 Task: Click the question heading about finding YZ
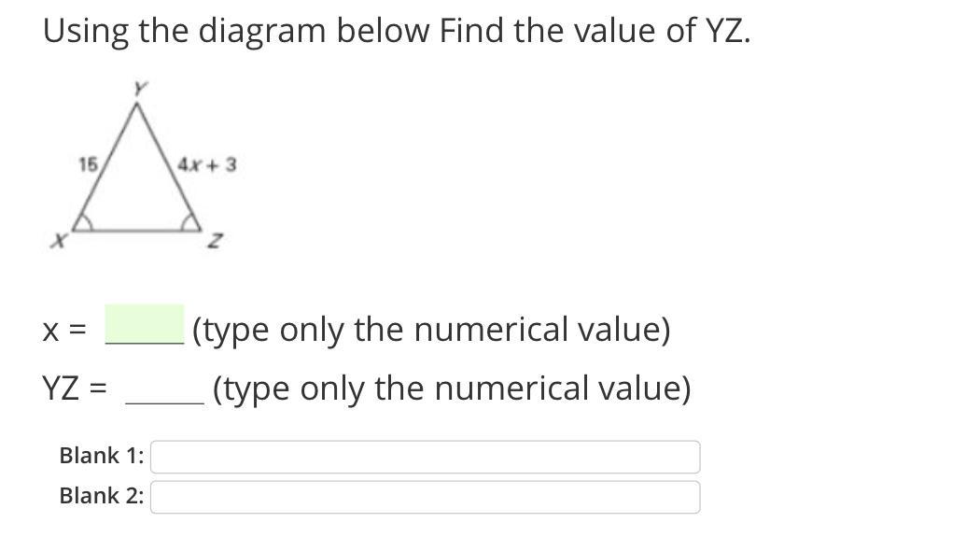click(x=397, y=31)
